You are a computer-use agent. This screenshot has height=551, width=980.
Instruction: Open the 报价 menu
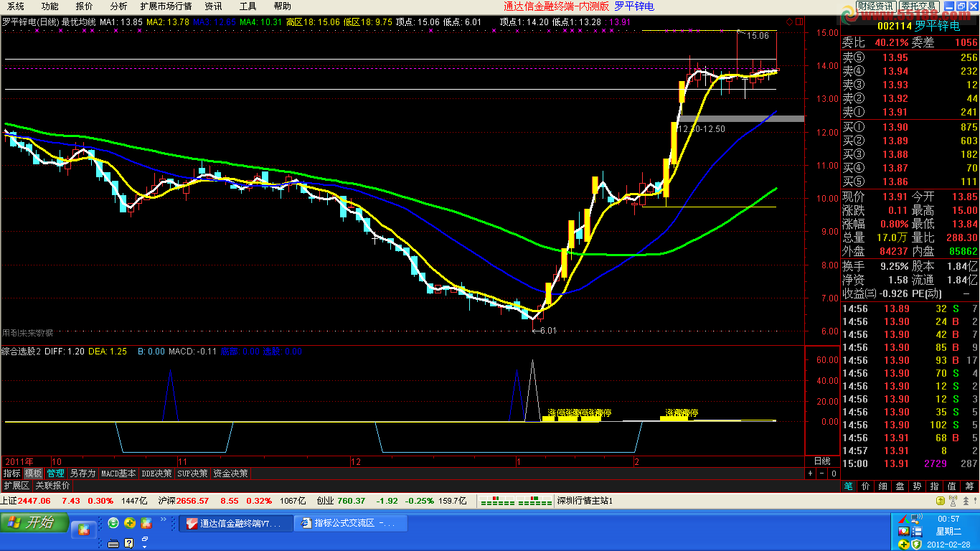[x=84, y=6]
